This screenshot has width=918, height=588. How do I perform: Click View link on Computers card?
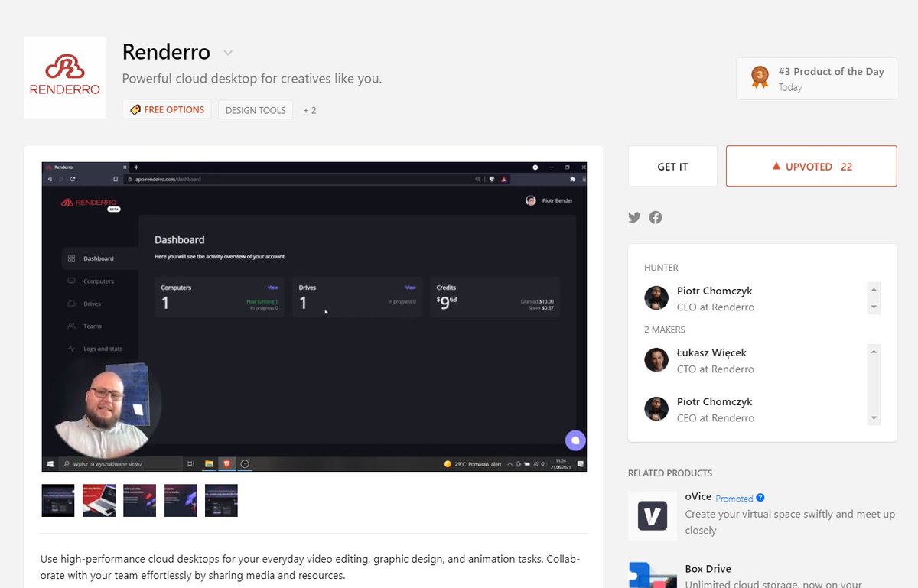click(x=272, y=288)
